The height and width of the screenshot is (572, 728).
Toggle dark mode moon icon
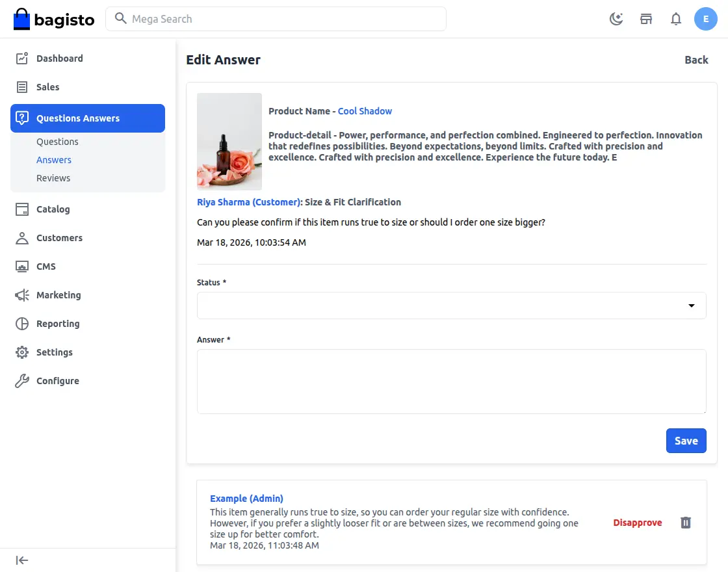click(x=616, y=19)
